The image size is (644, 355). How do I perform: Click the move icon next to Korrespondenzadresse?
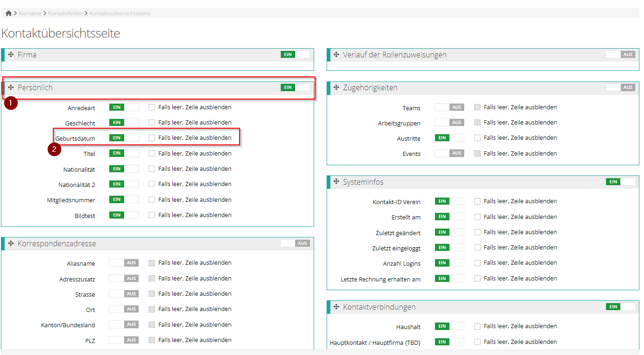pyautogui.click(x=11, y=243)
